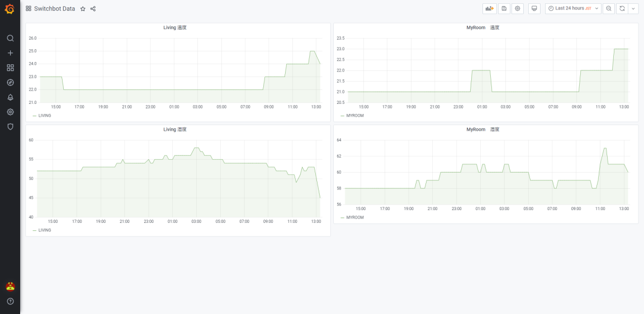Save dashboard using the floppy disk icon
644x314 pixels.
click(x=504, y=8)
